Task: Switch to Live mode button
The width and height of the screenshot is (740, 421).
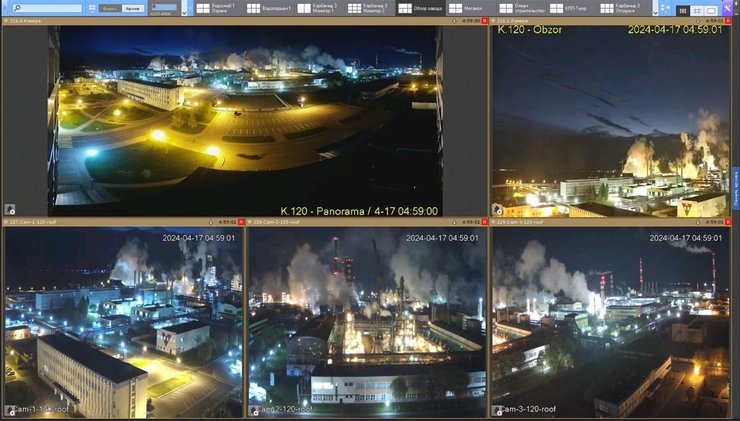Action: pyautogui.click(x=109, y=8)
